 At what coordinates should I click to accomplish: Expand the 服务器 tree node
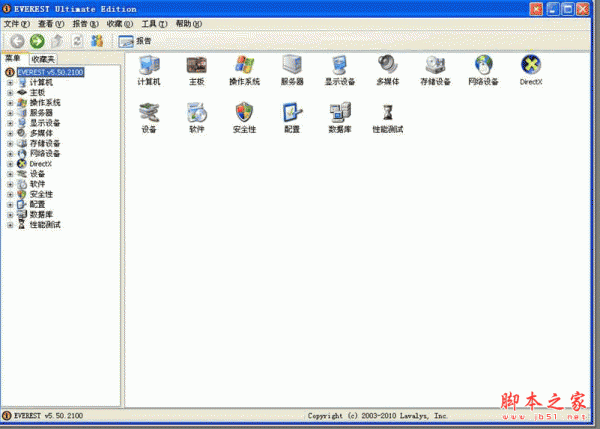pyautogui.click(x=10, y=113)
